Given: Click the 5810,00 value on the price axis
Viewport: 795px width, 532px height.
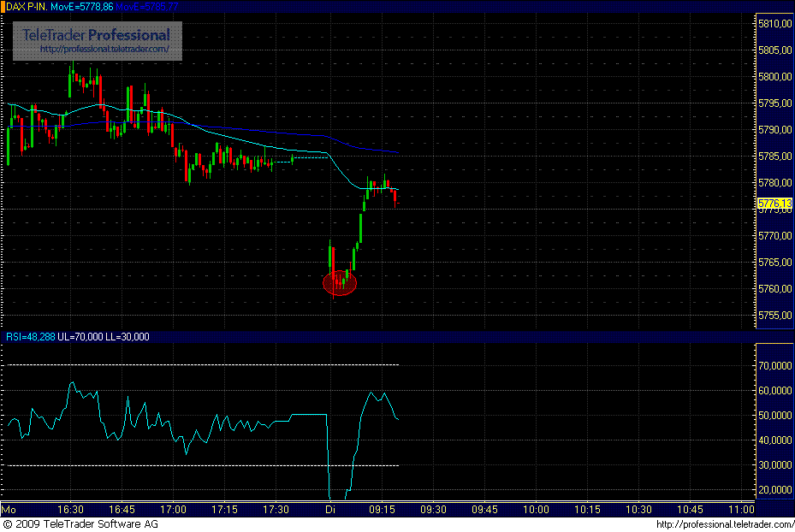Looking at the screenshot, I should coord(774,24).
